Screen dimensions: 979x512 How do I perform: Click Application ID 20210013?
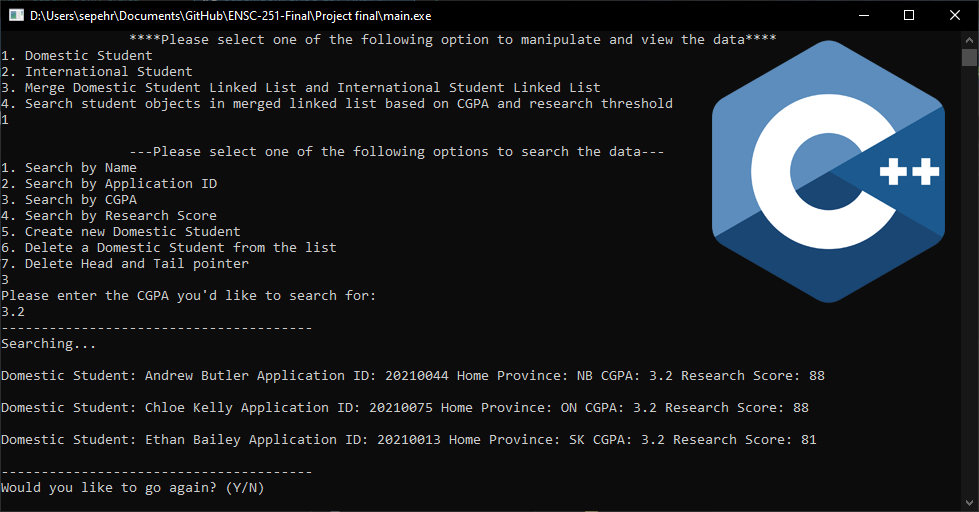point(408,440)
